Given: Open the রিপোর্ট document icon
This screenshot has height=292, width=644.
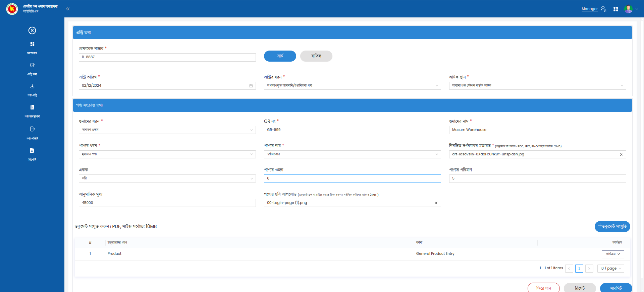Looking at the screenshot, I should [32, 150].
